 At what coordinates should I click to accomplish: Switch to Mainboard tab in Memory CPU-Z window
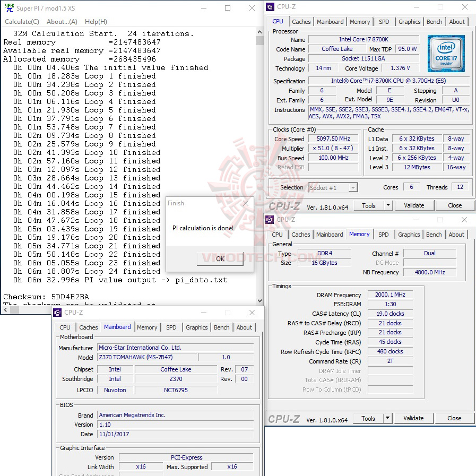pos(330,235)
